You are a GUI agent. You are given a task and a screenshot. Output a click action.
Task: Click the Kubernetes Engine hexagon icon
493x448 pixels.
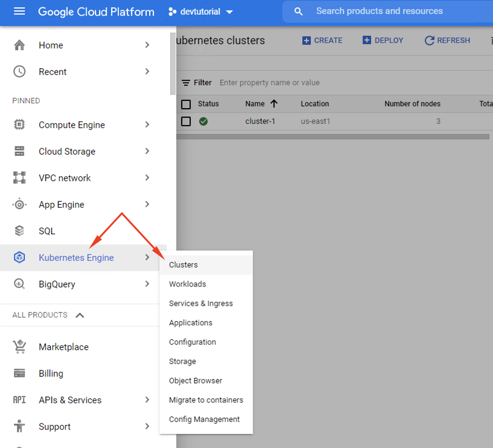tap(19, 257)
